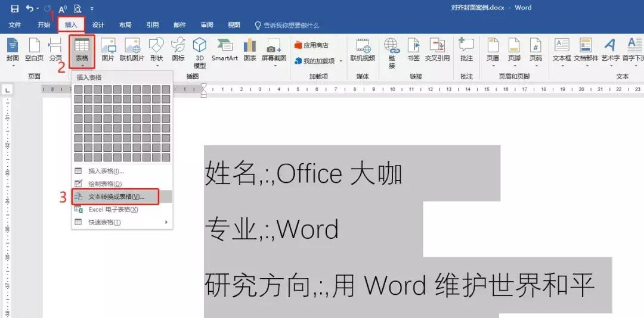Click the tab selector button left of ruler
Viewport: 644px width, 318px height.
click(8, 89)
